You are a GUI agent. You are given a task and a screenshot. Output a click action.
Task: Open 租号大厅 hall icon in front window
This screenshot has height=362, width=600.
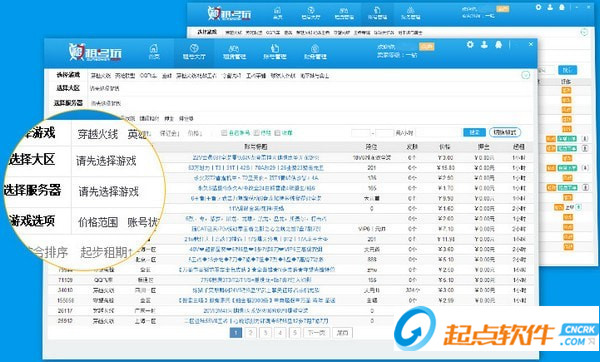point(194,52)
